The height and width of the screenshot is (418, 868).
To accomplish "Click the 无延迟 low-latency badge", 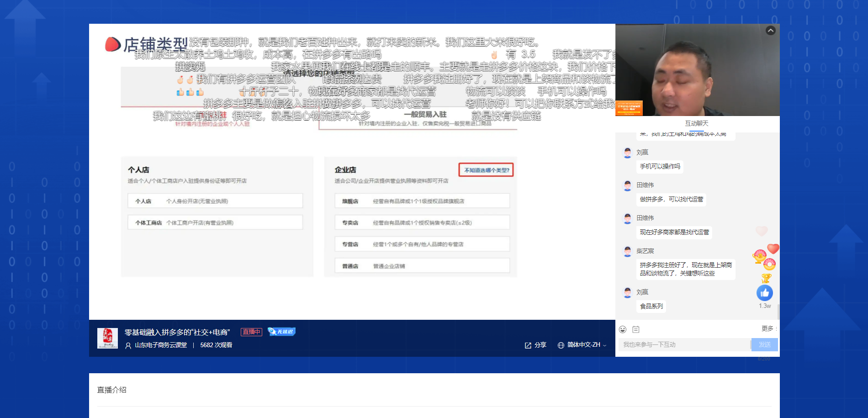I will (x=282, y=332).
